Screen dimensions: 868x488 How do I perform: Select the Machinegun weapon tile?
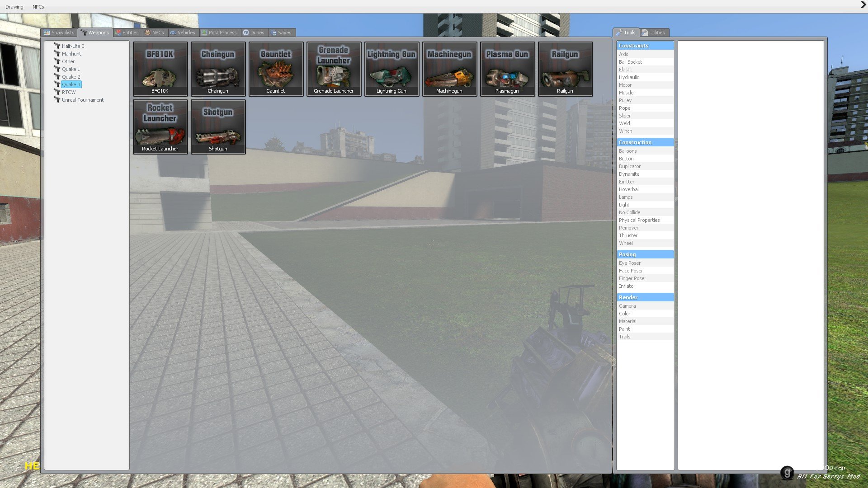click(449, 69)
